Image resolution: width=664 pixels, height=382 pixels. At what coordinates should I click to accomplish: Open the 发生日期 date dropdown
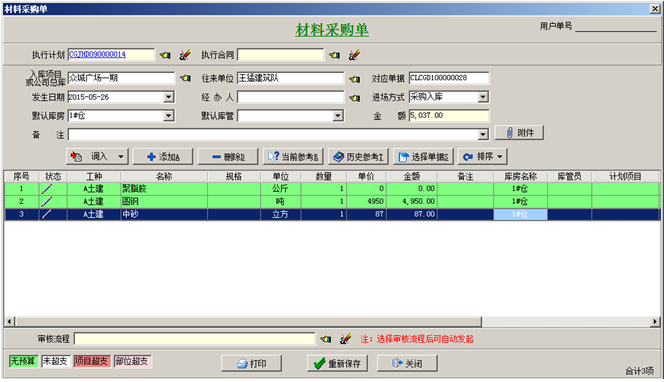click(x=169, y=97)
